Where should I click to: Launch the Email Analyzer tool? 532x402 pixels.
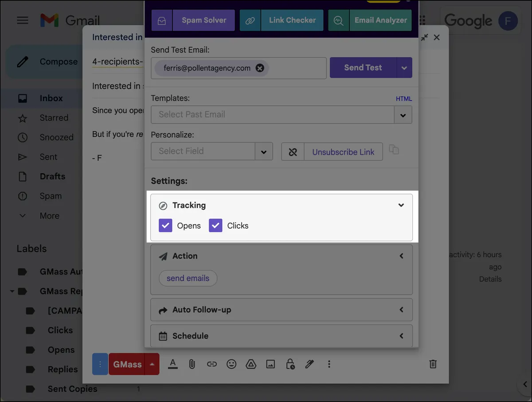[x=370, y=20]
